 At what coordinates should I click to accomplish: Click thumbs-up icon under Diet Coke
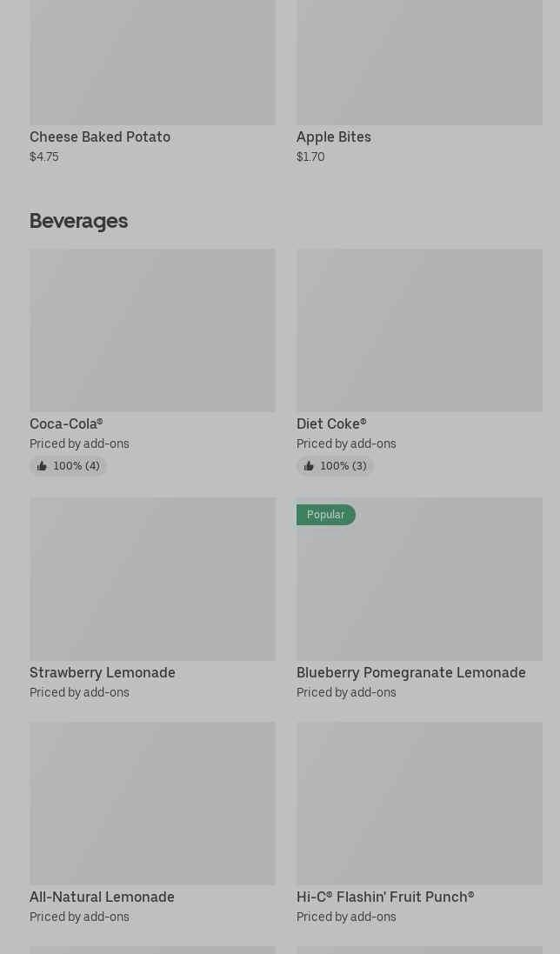tap(309, 466)
